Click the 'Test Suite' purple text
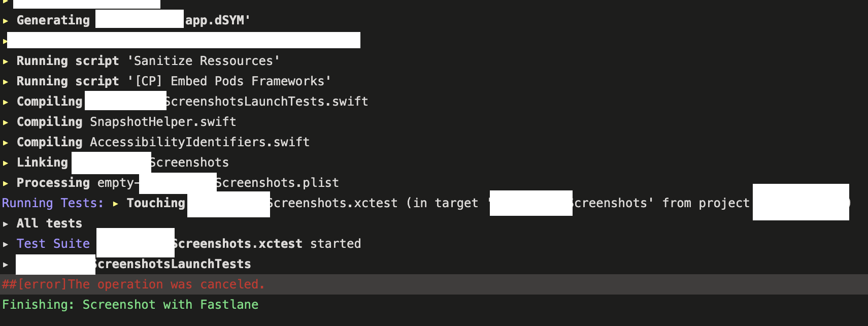 coord(53,244)
